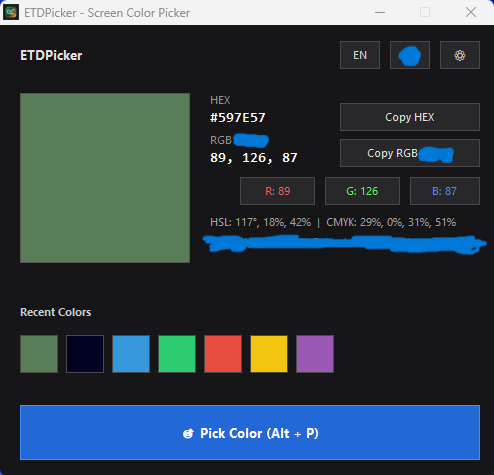Start picking with Pick Color (Alt + P)
Image resolution: width=494 pixels, height=475 pixels.
250,433
